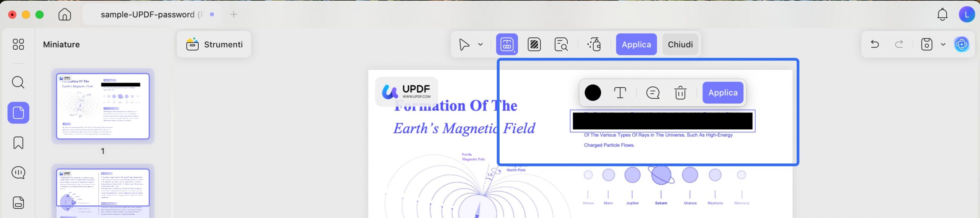Click Applica in the top toolbar
Screen dimensions: 980x218
636,44
